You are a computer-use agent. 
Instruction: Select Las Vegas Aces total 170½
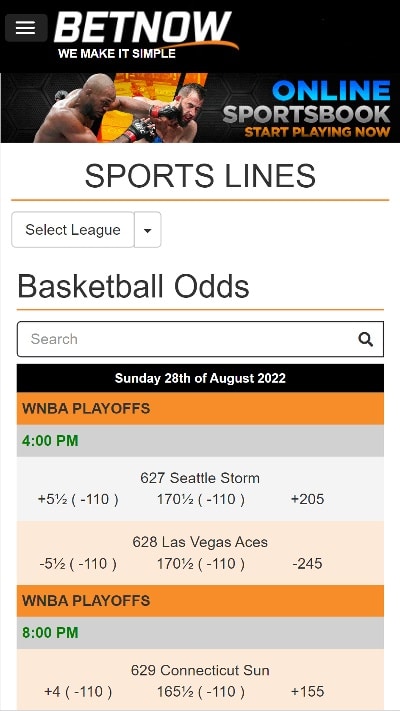201,564
